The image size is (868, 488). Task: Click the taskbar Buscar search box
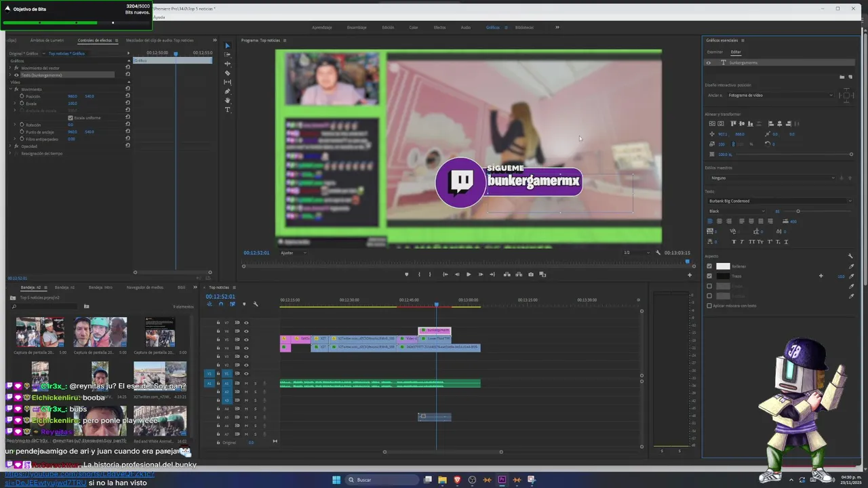click(x=381, y=480)
